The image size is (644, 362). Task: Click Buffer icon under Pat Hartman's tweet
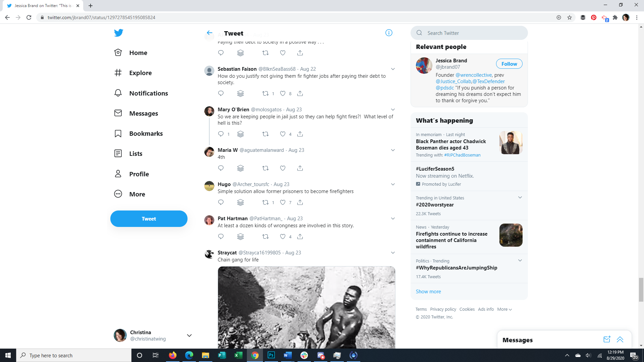[240, 237]
